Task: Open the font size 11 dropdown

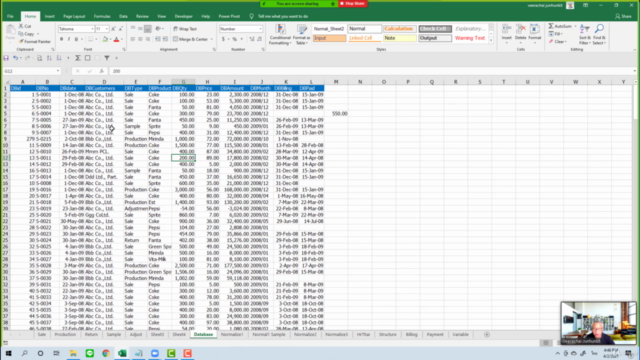Action: [x=107, y=29]
